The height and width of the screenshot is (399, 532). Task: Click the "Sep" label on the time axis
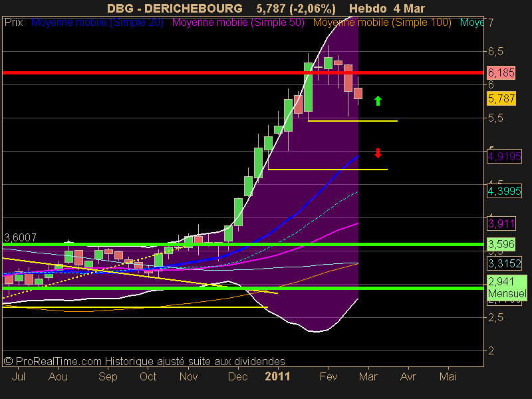coord(108,376)
